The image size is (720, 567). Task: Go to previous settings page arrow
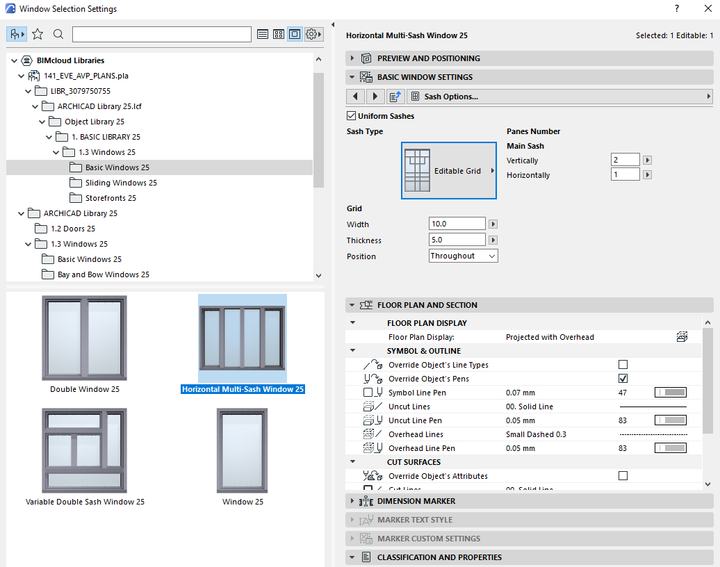click(355, 96)
